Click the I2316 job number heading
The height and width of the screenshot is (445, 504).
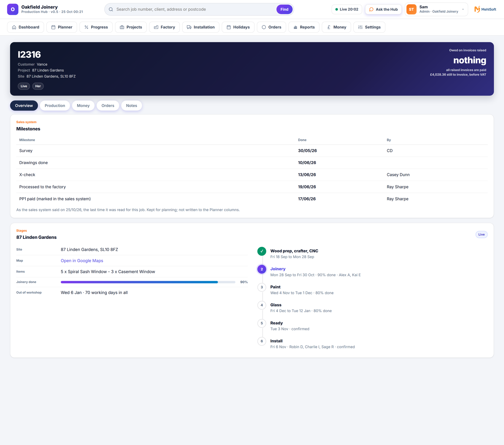pos(29,55)
